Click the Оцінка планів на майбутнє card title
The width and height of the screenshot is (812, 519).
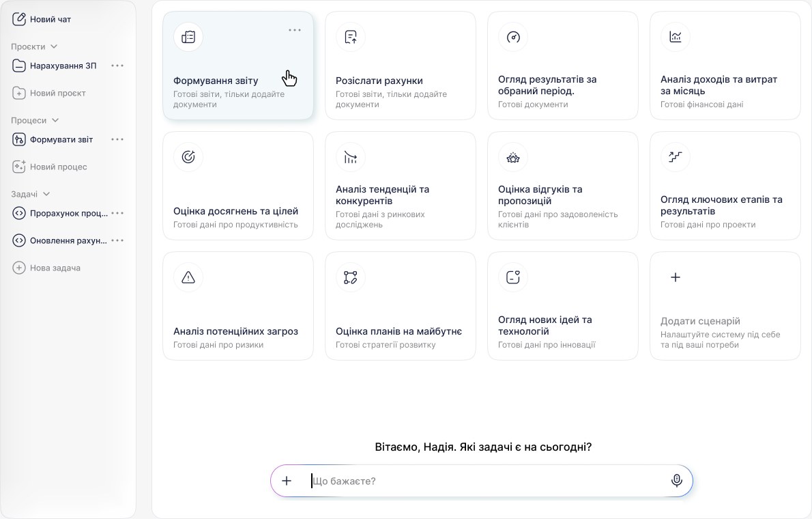[398, 331]
